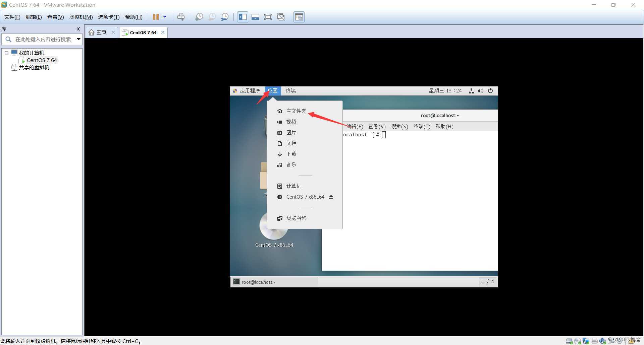Screen dimensions: 644x345
Task: Open 图片 from the places menu
Action: click(305, 132)
